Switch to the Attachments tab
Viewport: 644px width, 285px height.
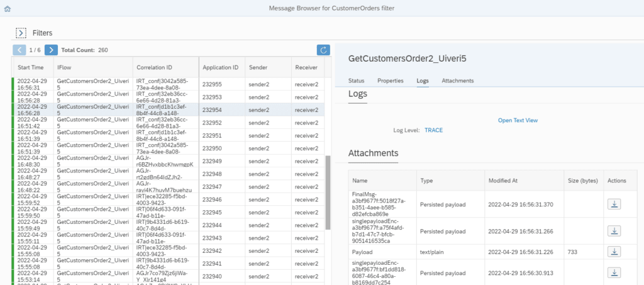pos(458,81)
